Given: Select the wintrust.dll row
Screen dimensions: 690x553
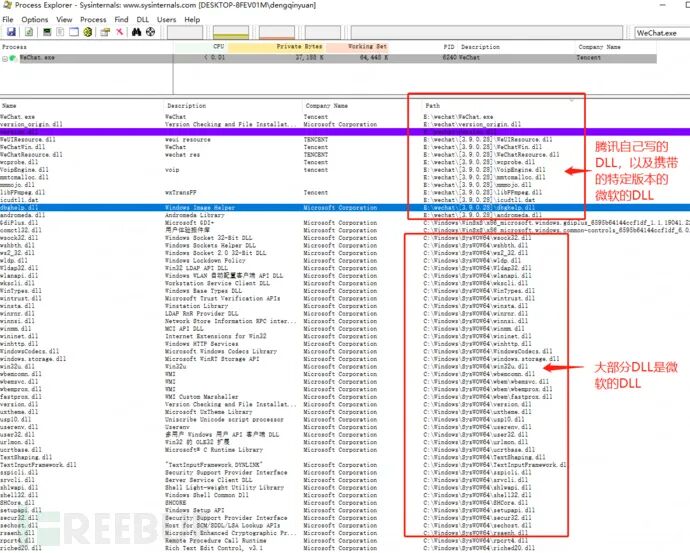Looking at the screenshot, I should 345,298.
